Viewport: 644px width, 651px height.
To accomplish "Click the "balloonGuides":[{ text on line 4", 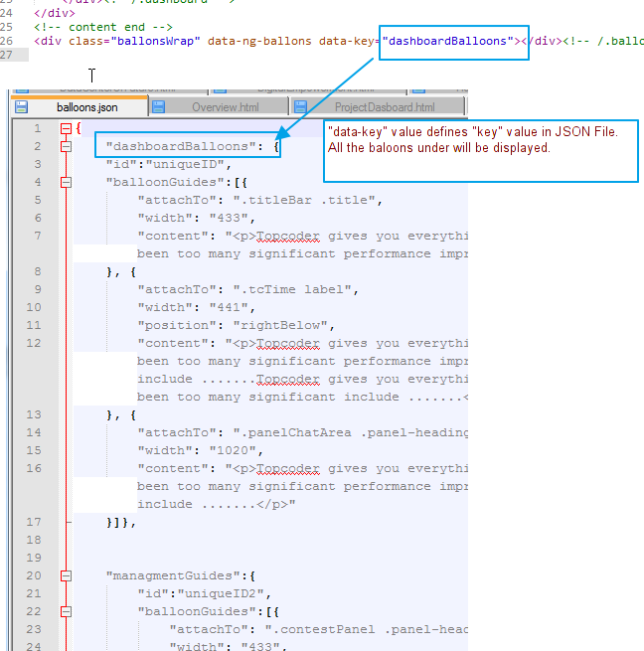I will 177,182.
